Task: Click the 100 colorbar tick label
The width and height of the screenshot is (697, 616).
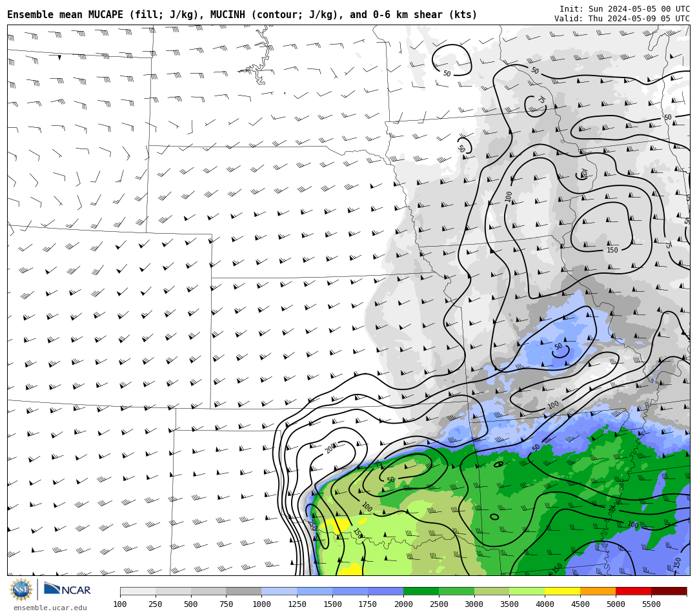Action: point(120,604)
